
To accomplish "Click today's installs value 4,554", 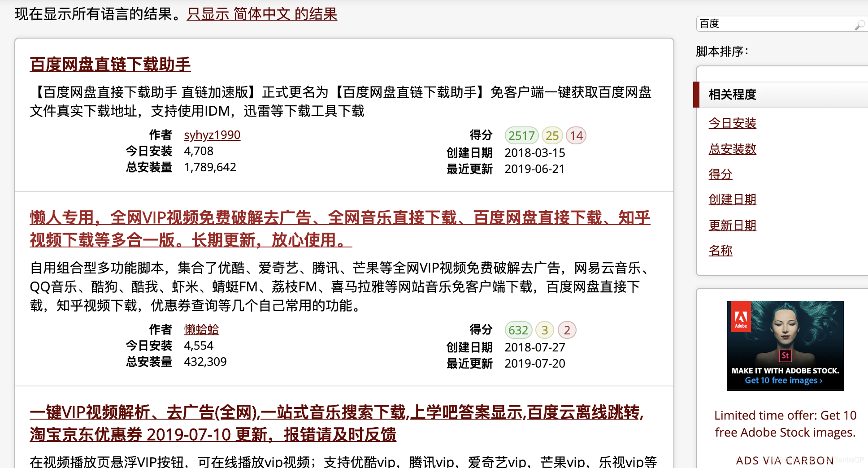I will (x=199, y=346).
